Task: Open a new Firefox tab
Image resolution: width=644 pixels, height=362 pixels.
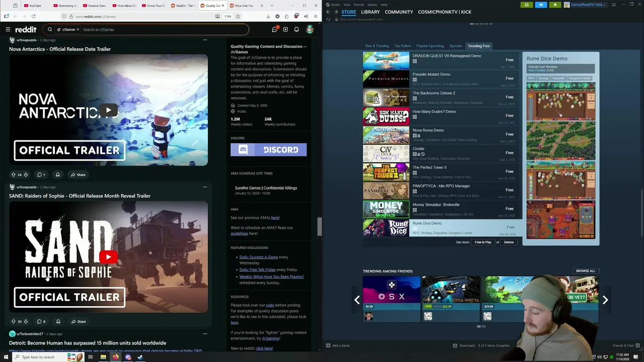Action: (x=262, y=6)
